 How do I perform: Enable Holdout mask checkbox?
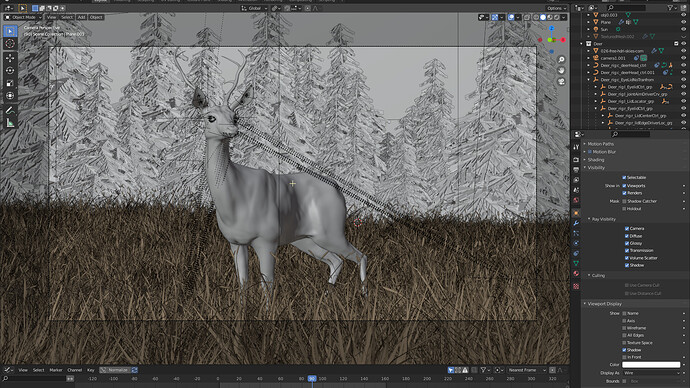624,209
